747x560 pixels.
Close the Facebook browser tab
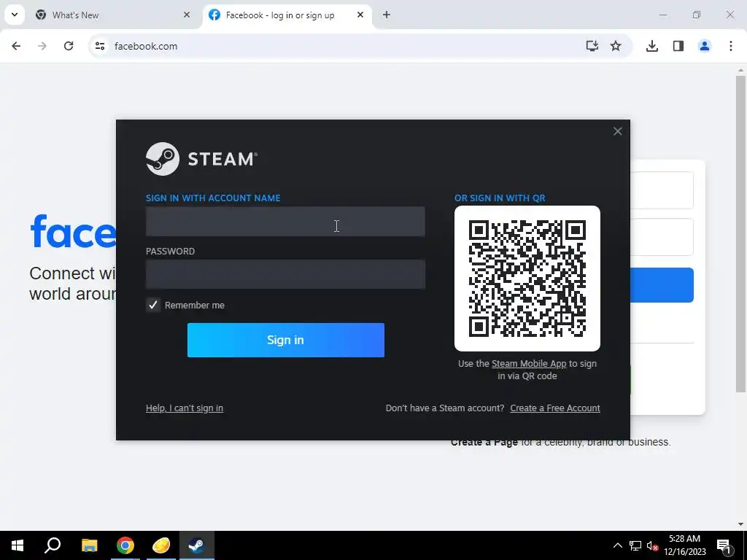360,15
